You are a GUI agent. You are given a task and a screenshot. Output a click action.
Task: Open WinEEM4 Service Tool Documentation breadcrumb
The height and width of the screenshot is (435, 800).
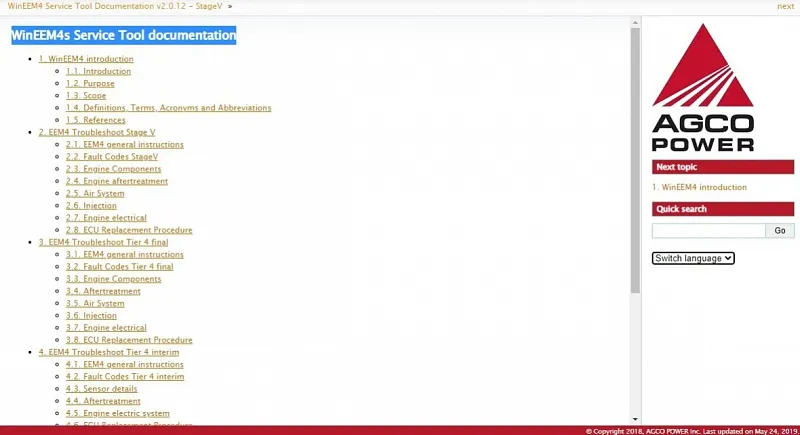point(115,6)
